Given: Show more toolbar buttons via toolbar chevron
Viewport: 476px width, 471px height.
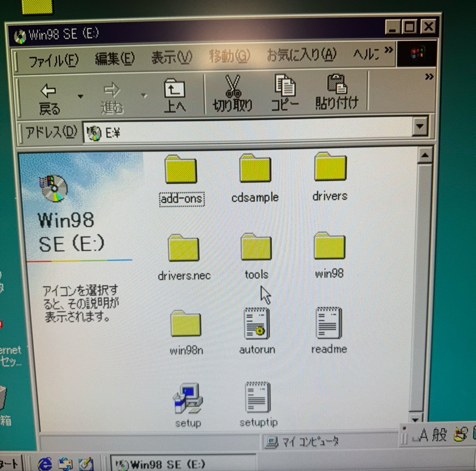Looking at the screenshot, I should [429, 76].
